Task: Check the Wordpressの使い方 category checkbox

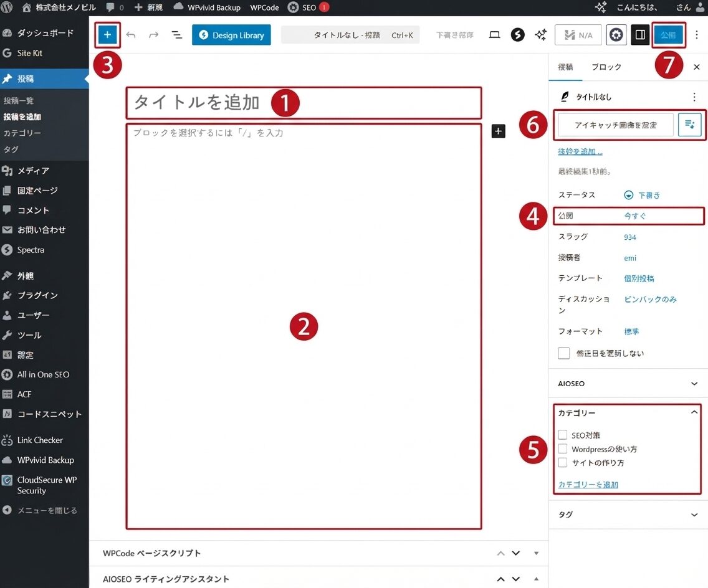Action: click(563, 448)
